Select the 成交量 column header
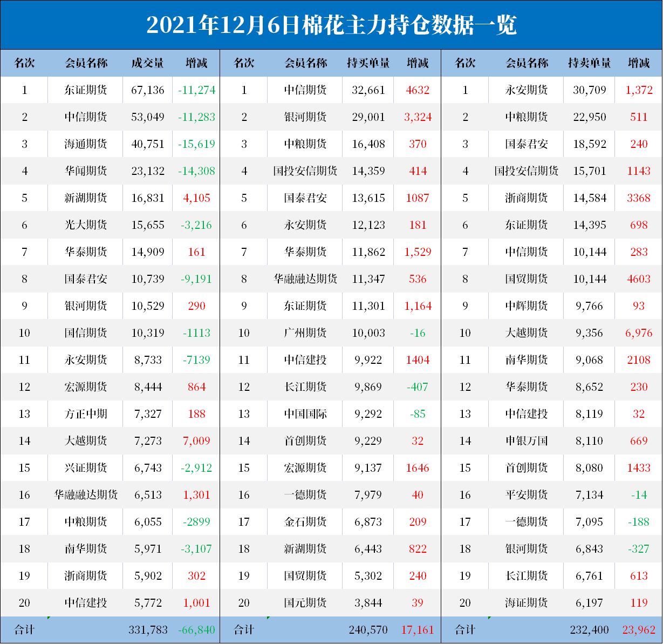Screen dimensions: 663x644 [x=148, y=63]
